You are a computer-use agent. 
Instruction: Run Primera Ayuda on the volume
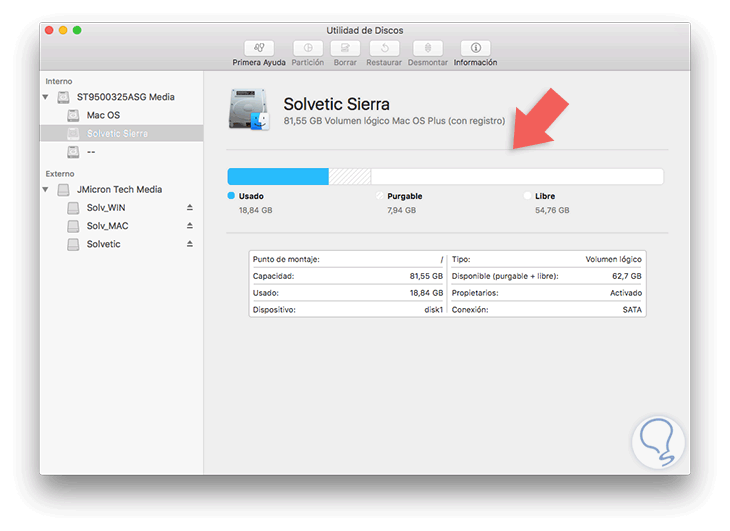tap(259, 48)
